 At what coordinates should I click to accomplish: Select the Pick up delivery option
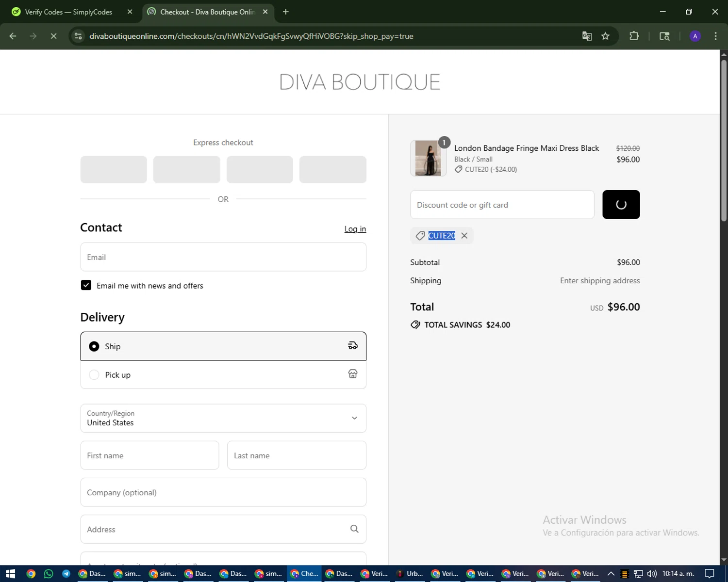click(94, 375)
